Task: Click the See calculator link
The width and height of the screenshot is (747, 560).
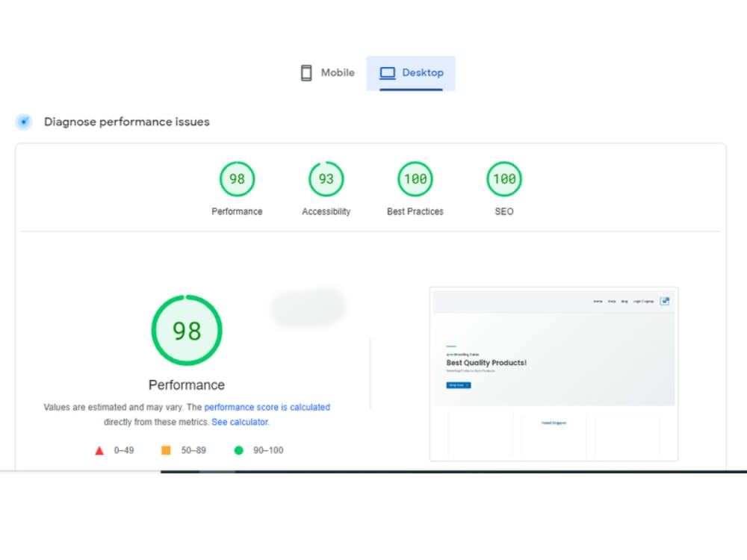Action: click(x=240, y=421)
